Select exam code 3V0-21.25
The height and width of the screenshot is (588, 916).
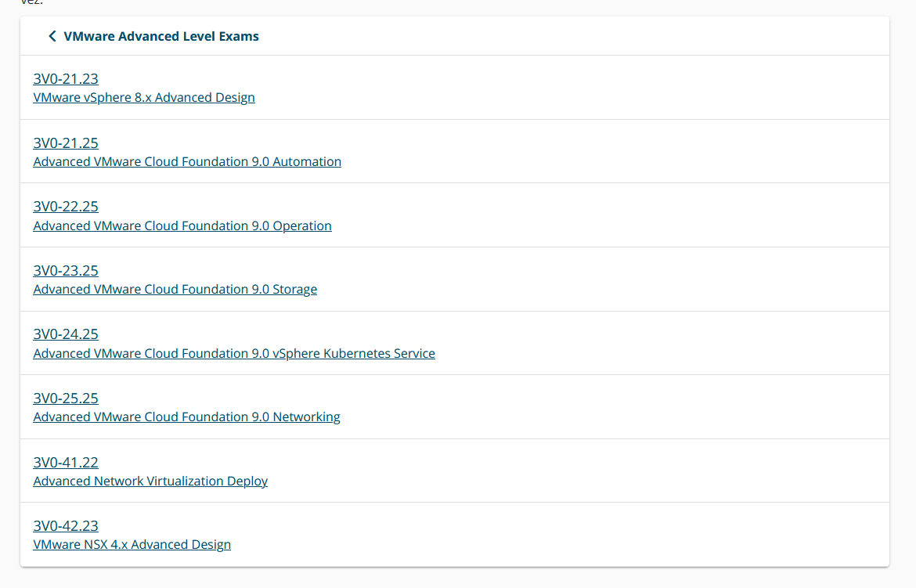point(66,142)
